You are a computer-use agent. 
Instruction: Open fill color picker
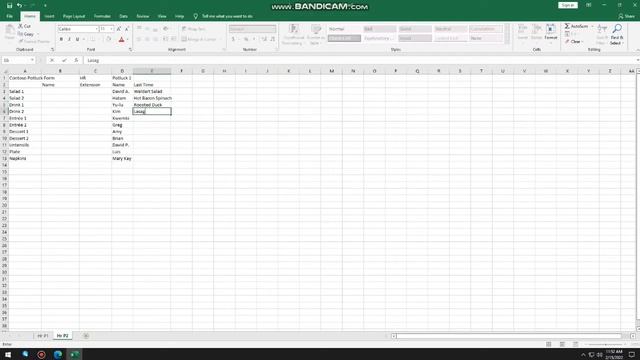coord(109,40)
